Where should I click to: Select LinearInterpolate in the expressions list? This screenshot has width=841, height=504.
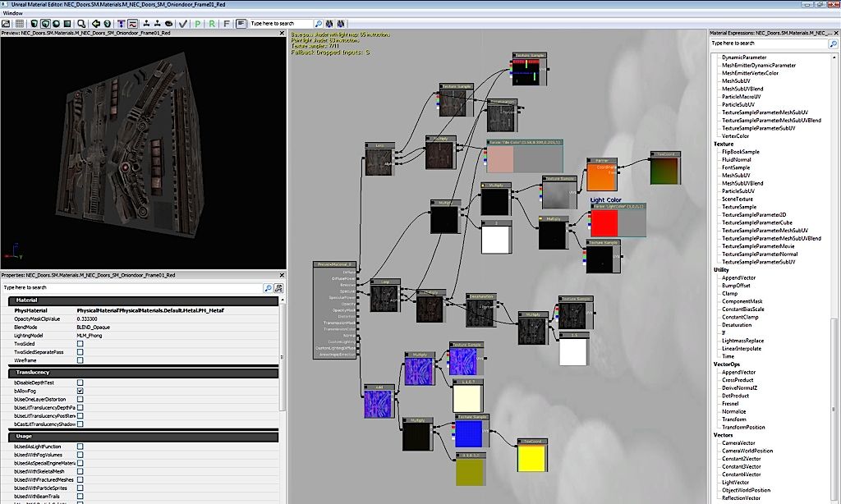(x=742, y=349)
